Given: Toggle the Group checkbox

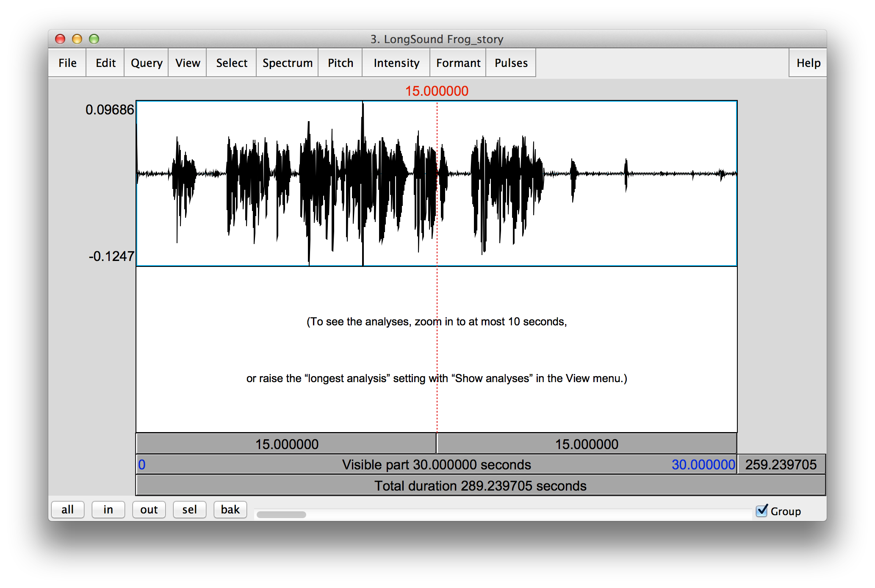Looking at the screenshot, I should 762,510.
